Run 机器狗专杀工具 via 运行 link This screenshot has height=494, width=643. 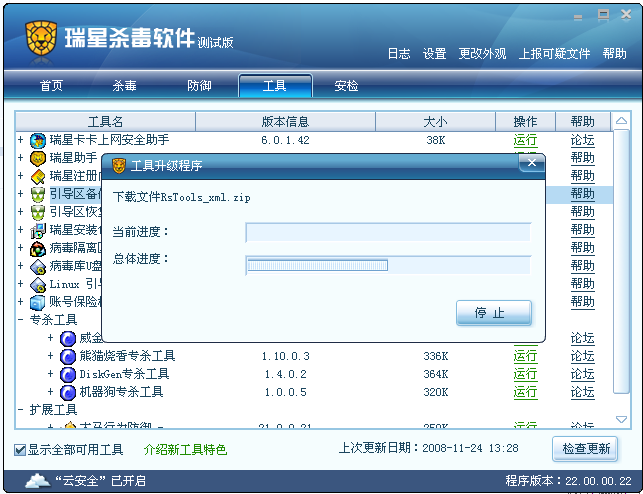coord(525,392)
